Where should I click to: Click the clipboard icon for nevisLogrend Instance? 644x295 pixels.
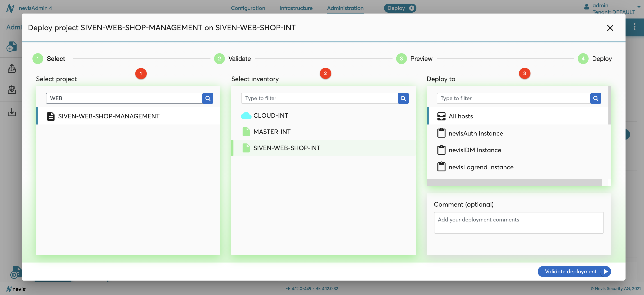441,167
